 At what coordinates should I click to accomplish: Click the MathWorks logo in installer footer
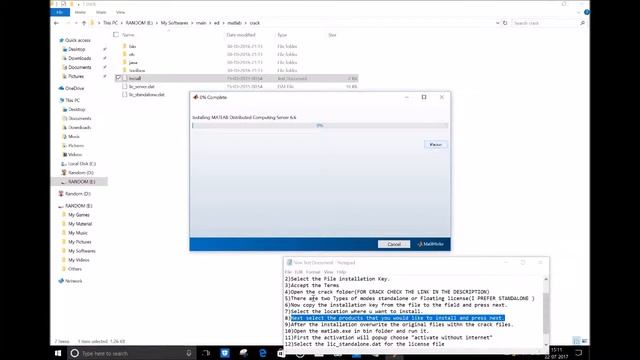tap(430, 244)
